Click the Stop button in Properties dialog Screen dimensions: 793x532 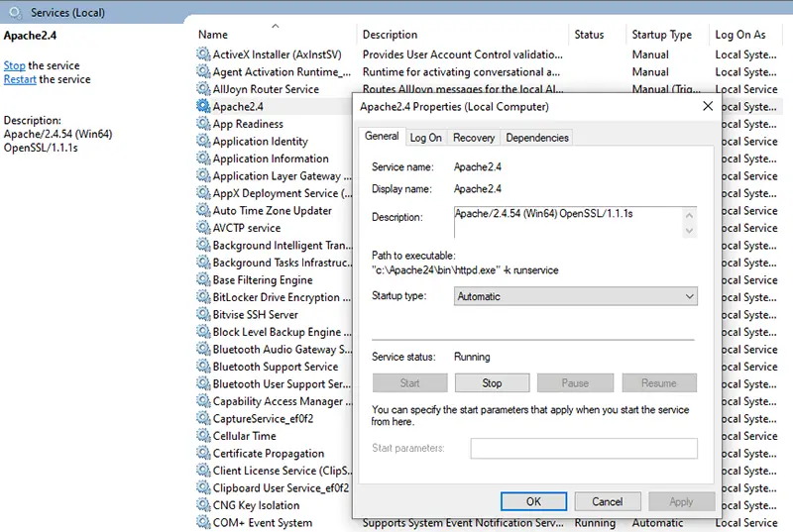(492, 383)
